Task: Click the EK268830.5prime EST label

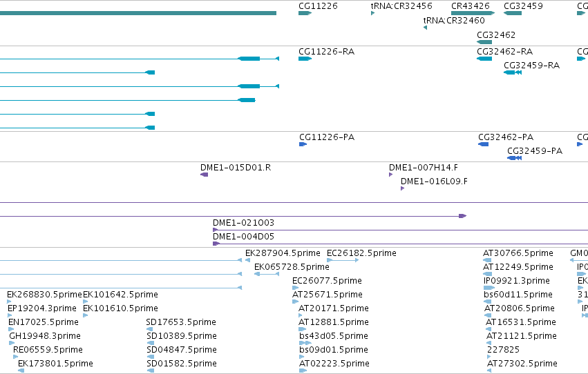Action: click(x=44, y=295)
